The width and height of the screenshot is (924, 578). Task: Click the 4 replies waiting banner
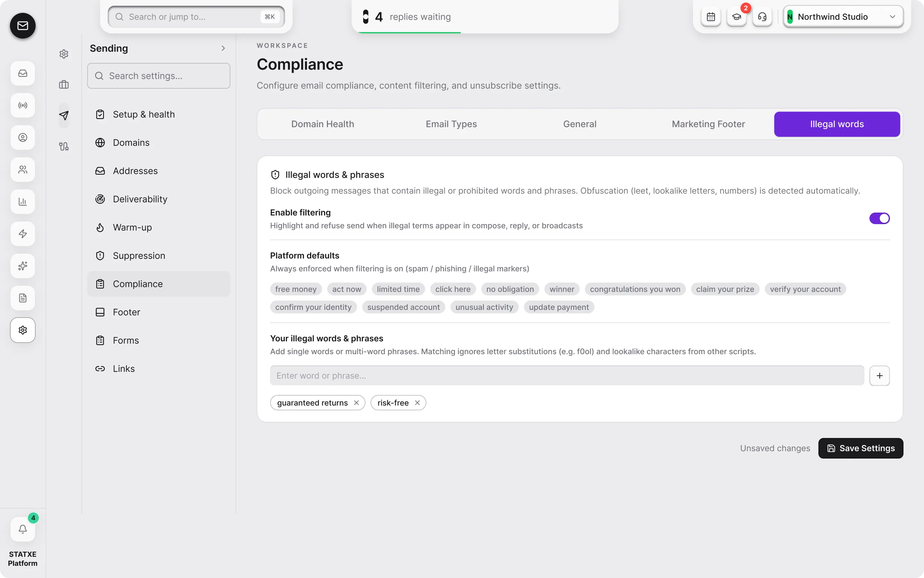click(x=484, y=17)
